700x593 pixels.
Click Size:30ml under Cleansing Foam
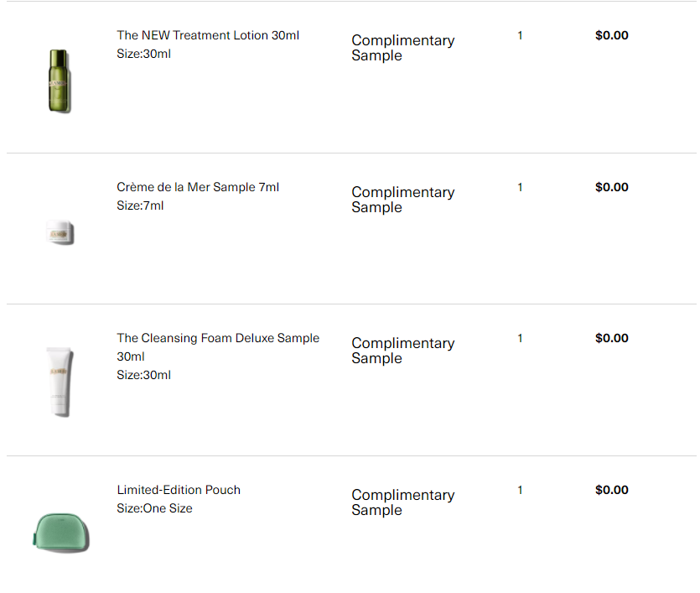[143, 375]
